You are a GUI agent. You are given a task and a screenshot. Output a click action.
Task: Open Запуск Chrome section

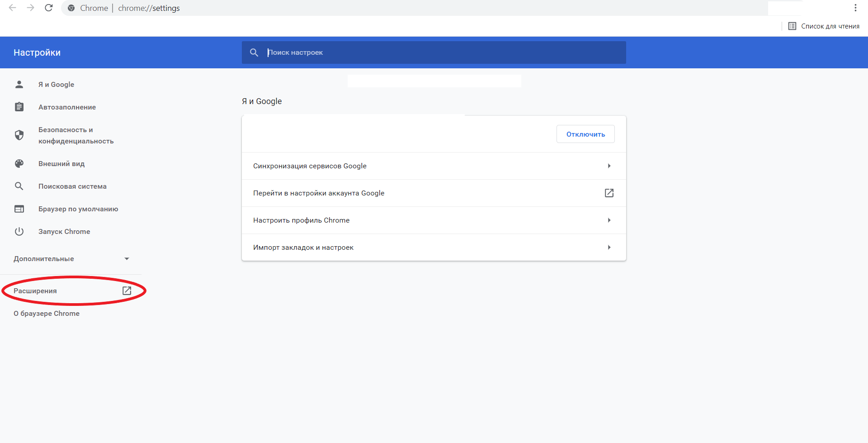(64, 231)
